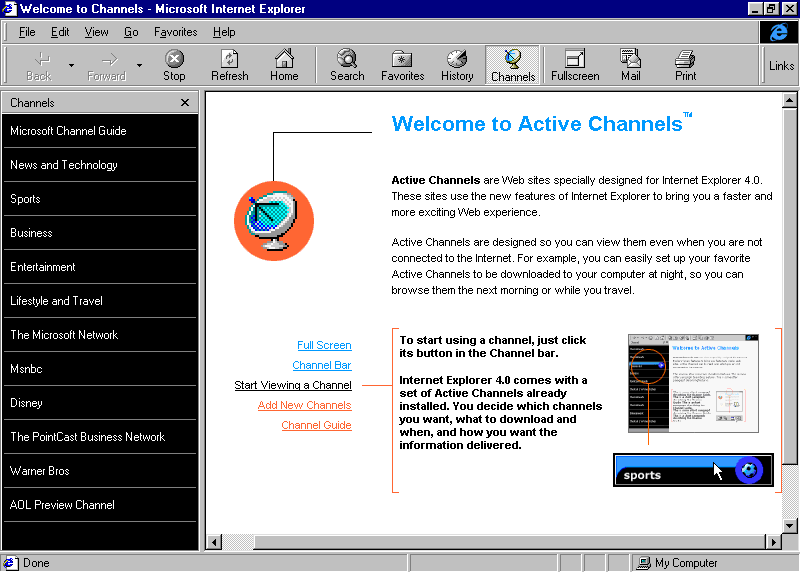Click the Channels pane title label

[32, 103]
